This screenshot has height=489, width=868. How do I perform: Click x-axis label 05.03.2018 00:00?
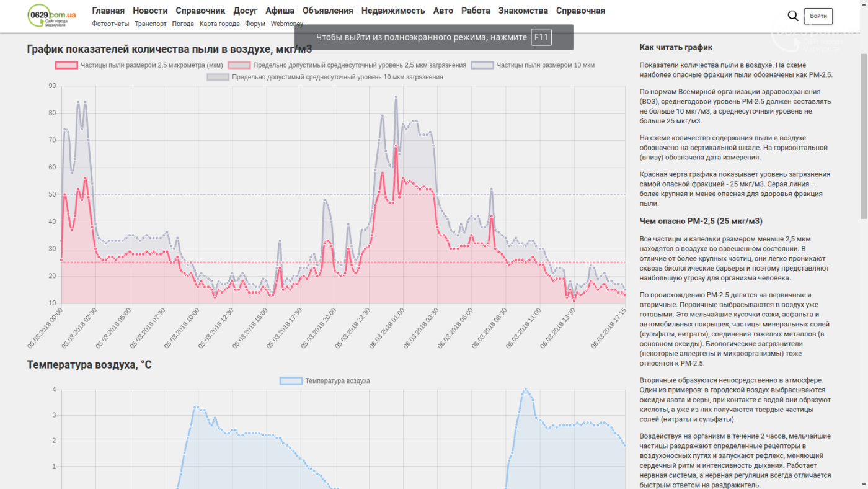pyautogui.click(x=45, y=328)
